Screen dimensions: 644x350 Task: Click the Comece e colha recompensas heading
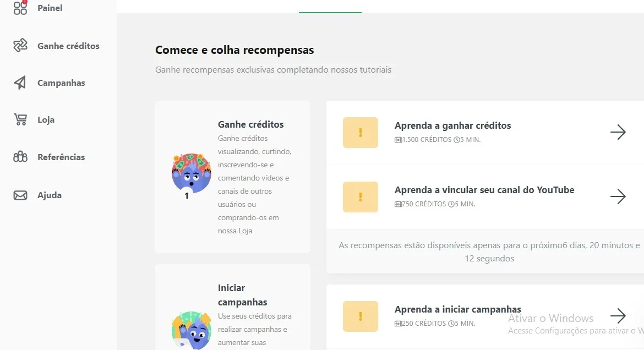coord(234,50)
